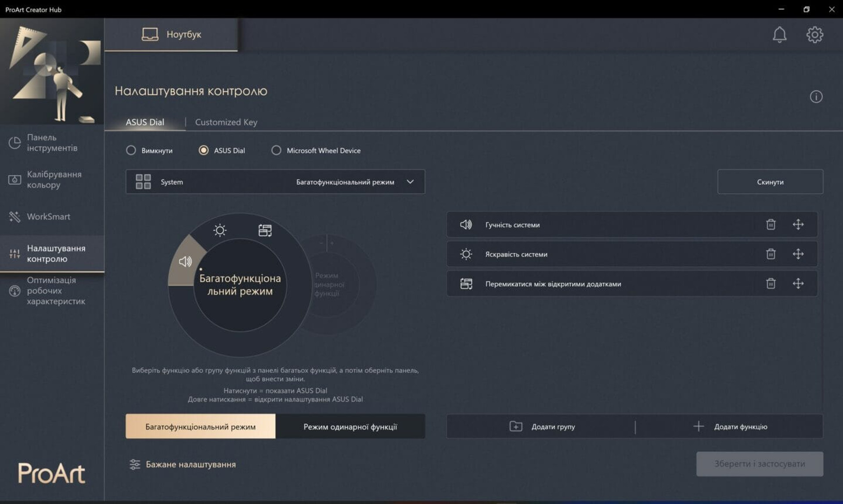Image resolution: width=843 pixels, height=504 pixels.
Task: Open the notifications bell
Action: [x=779, y=35]
